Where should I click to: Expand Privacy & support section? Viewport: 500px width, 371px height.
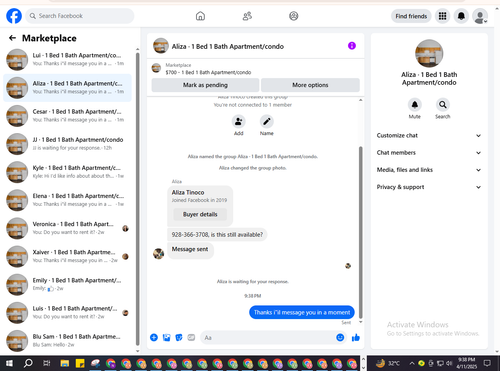[x=429, y=187]
